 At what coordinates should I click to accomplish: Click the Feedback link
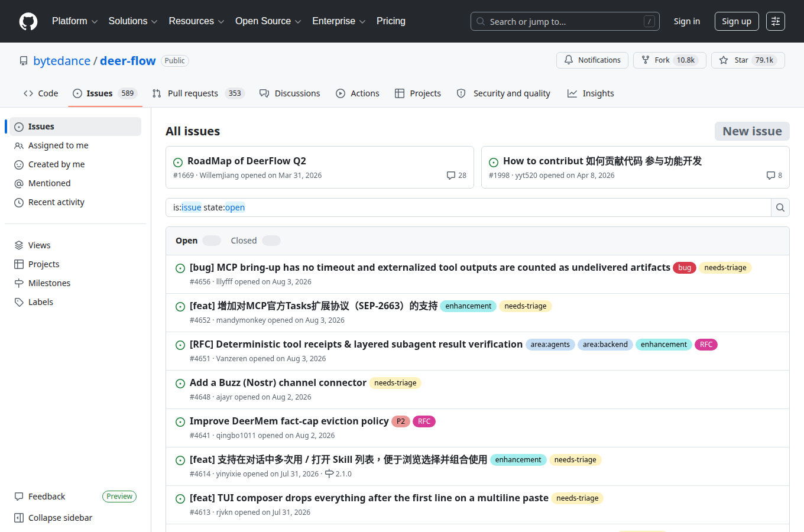click(47, 497)
